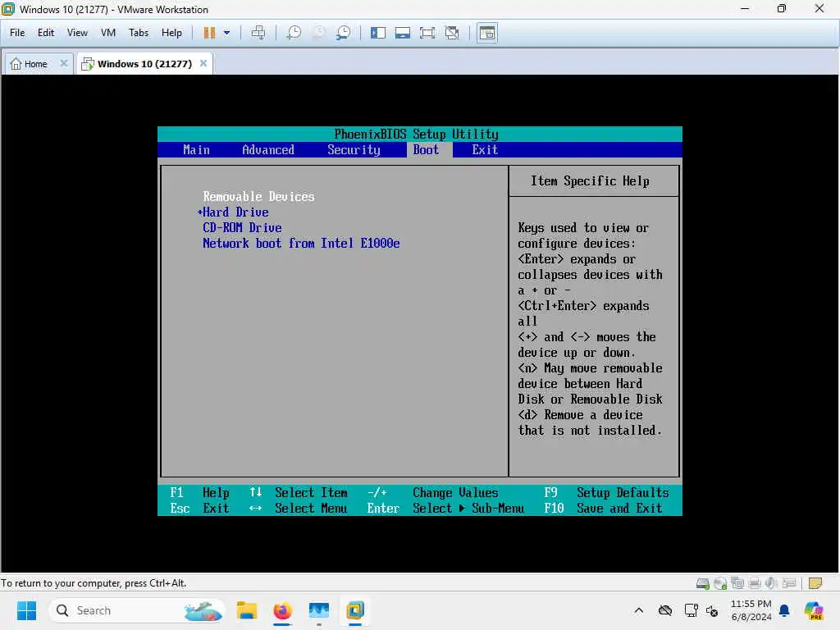Image resolution: width=840 pixels, height=630 pixels.
Task: Click Send Ctrl+Alt+Del toolbar icon
Action: click(x=258, y=33)
